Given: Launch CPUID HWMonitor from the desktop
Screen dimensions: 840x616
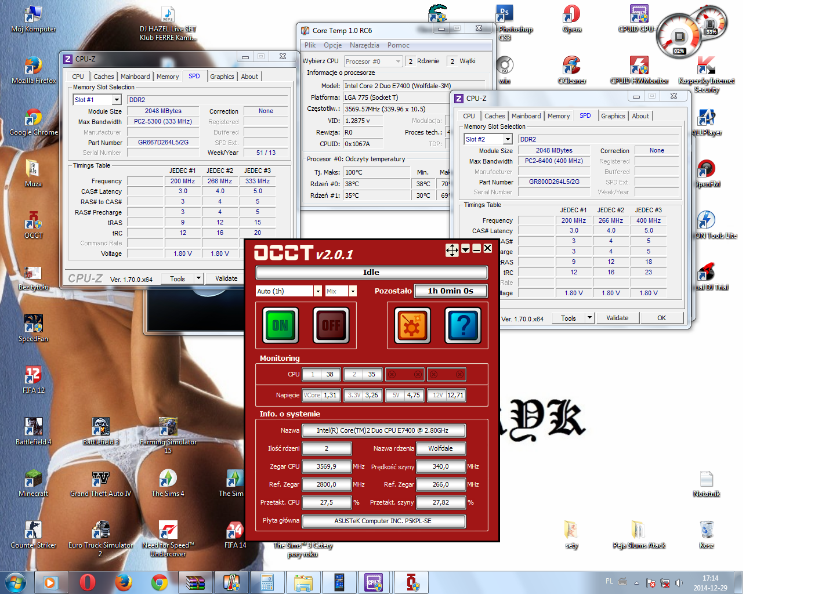Looking at the screenshot, I should (x=639, y=70).
